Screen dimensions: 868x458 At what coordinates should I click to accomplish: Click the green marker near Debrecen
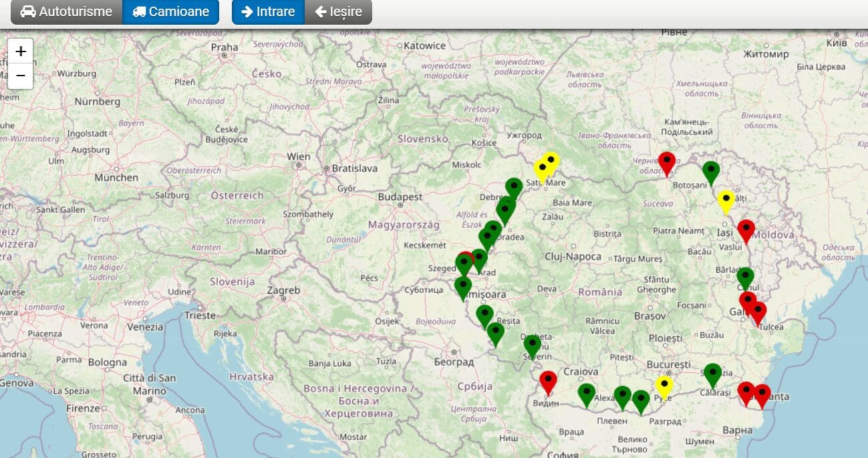tap(513, 188)
